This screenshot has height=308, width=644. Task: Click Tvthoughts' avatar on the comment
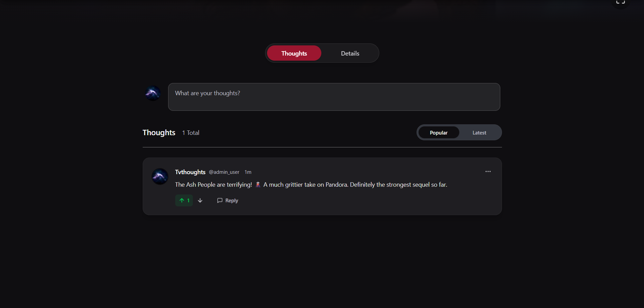(160, 176)
